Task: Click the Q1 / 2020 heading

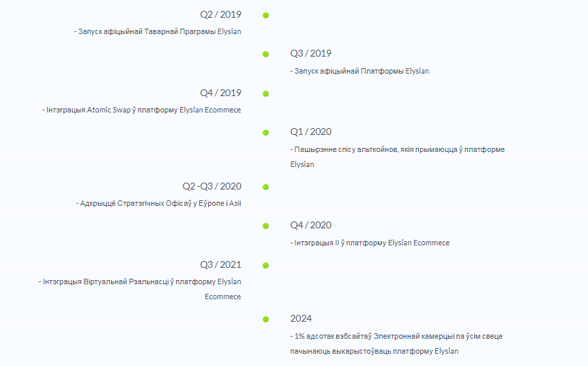Action: pyautogui.click(x=311, y=132)
